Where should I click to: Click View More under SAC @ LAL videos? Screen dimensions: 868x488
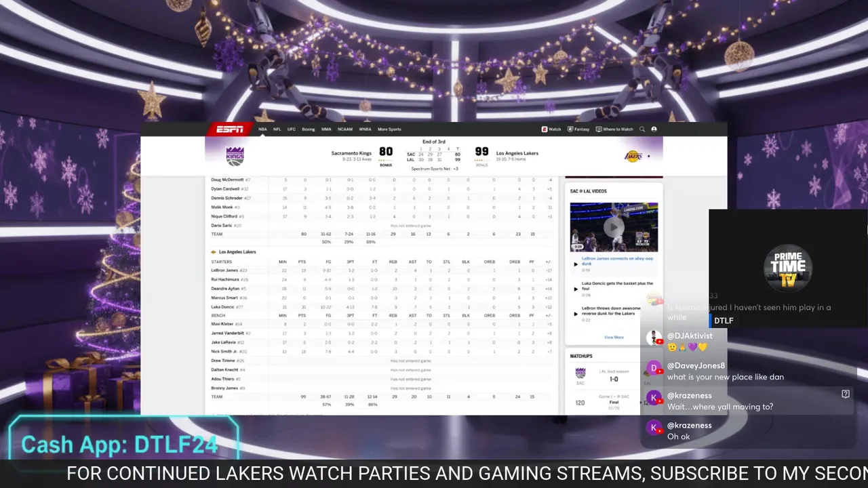pyautogui.click(x=614, y=337)
